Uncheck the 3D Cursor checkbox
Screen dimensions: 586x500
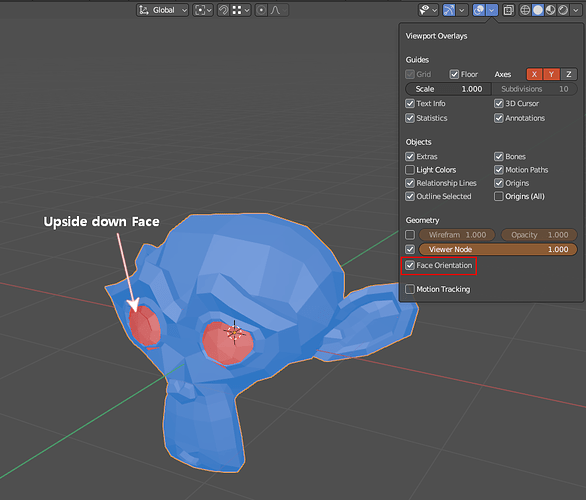pyautogui.click(x=499, y=104)
